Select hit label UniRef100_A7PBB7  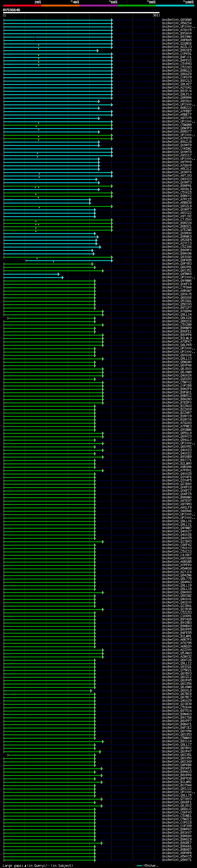pos(177,111)
